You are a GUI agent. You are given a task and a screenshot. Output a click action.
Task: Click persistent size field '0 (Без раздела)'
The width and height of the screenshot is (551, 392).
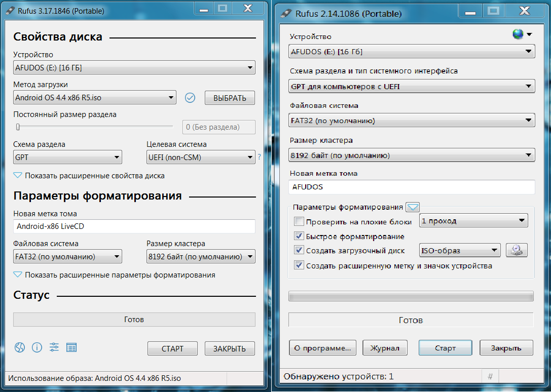(219, 127)
